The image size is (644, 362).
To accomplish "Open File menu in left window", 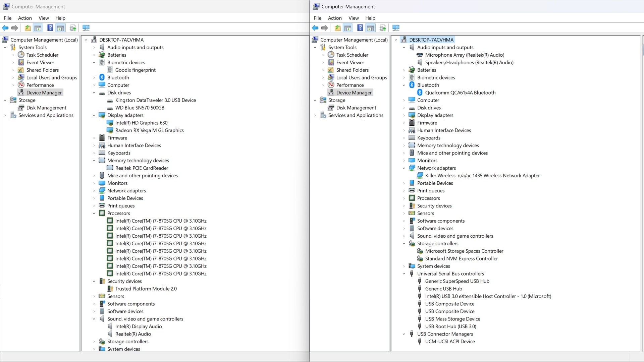I will tap(7, 18).
